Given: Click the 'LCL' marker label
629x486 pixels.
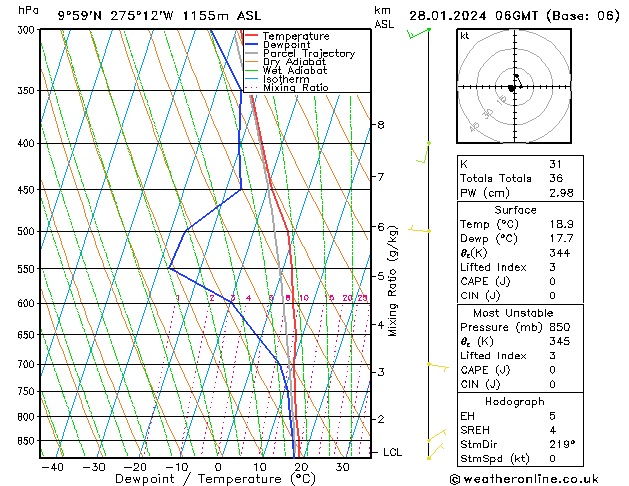Looking at the screenshot, I should 392,452.
